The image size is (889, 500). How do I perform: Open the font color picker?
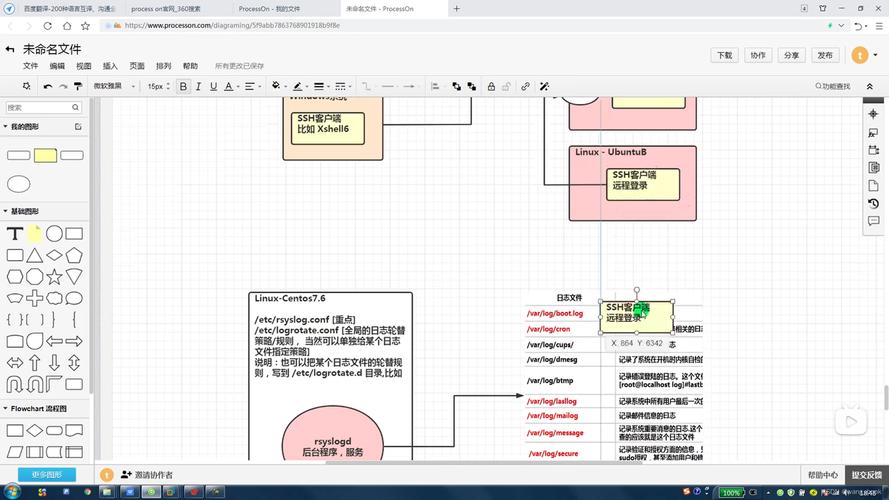pyautogui.click(x=230, y=86)
